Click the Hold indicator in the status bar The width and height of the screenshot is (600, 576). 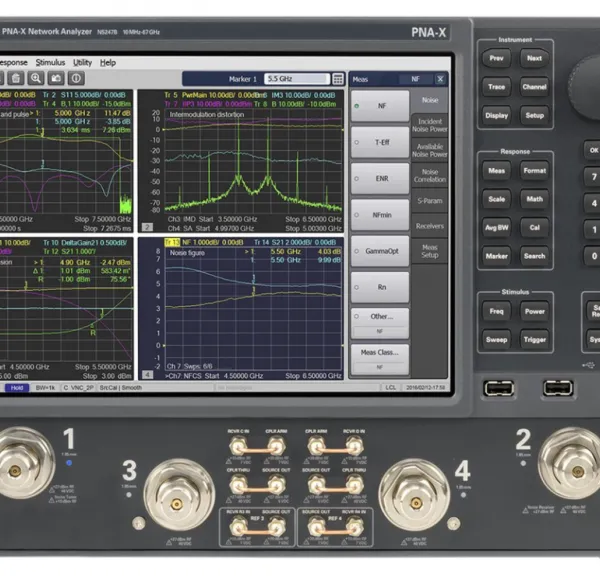tap(17, 388)
